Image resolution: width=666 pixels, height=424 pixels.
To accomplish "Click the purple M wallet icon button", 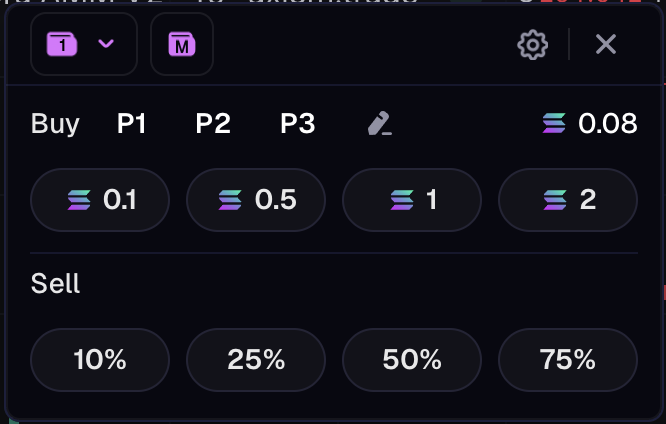I will click(x=182, y=44).
